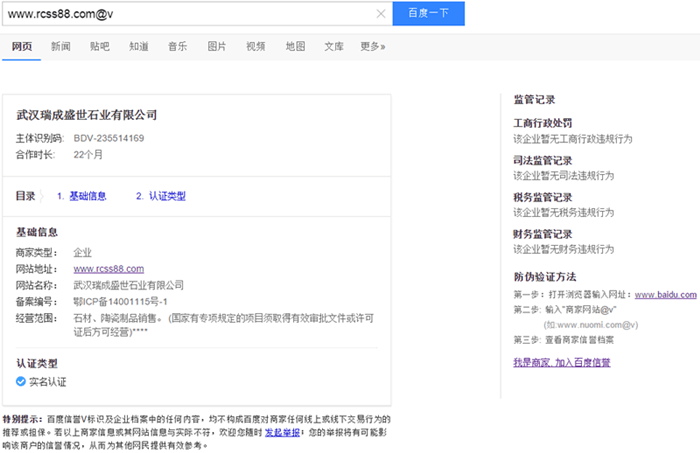Click the 基础信息 section heading

[x=37, y=232]
